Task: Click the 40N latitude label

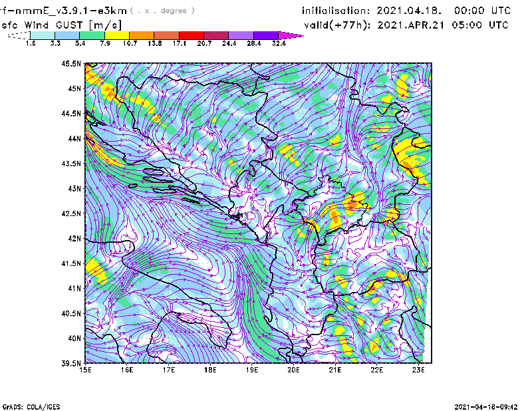Action: click(74, 339)
